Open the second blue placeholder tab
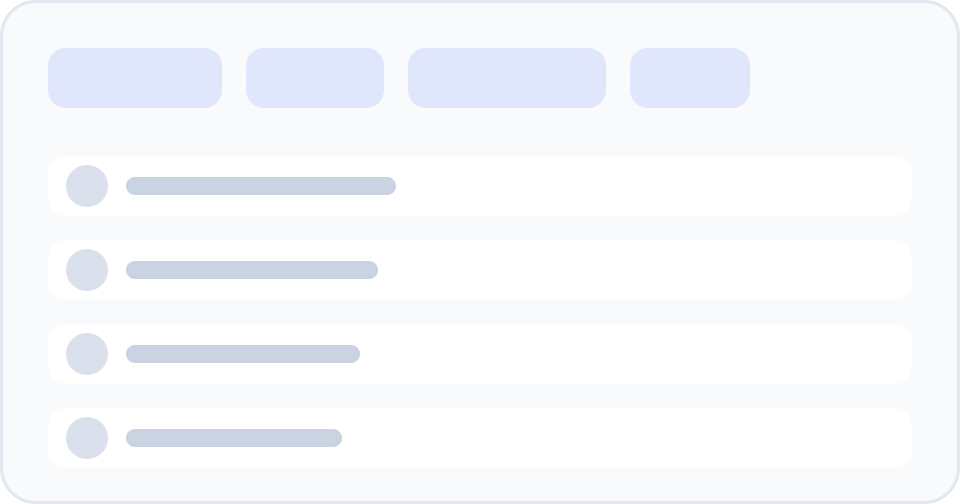The height and width of the screenshot is (504, 960). click(x=315, y=78)
